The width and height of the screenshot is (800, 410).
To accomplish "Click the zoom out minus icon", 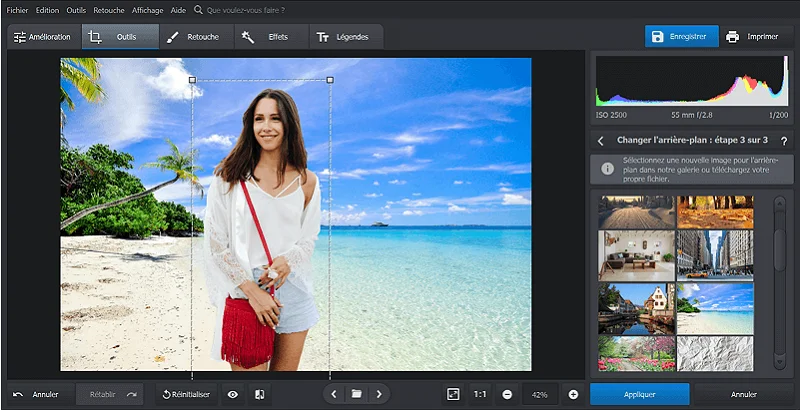I will click(x=507, y=394).
